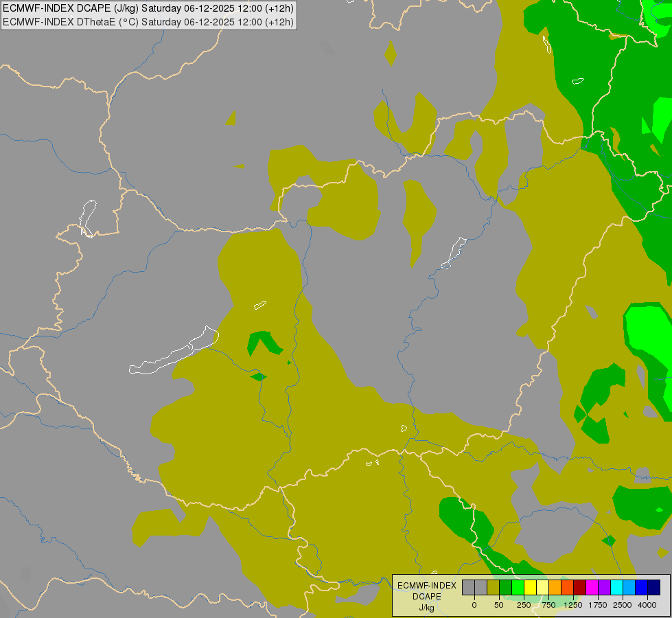Viewport: 672px width, 618px height.
Task: Click the narrow Tisza lake outline on map
Action: point(454,253)
